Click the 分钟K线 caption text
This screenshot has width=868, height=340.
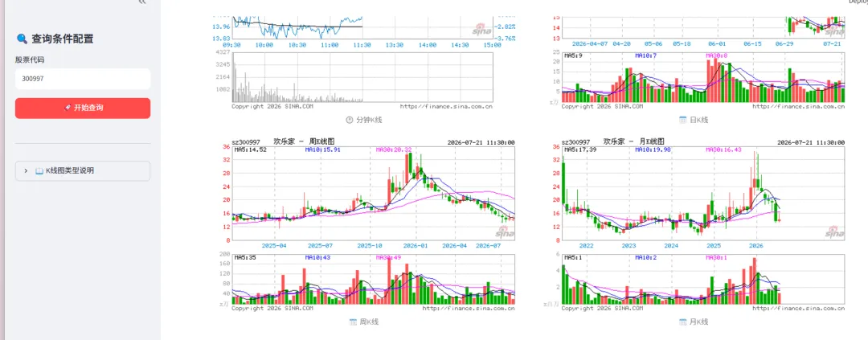pos(369,120)
